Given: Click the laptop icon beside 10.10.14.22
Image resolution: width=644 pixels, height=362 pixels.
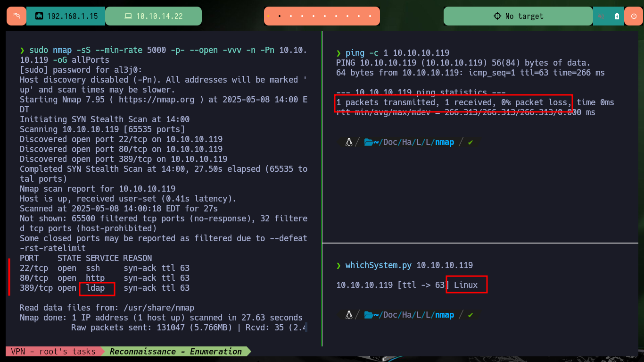Looking at the screenshot, I should [128, 16].
